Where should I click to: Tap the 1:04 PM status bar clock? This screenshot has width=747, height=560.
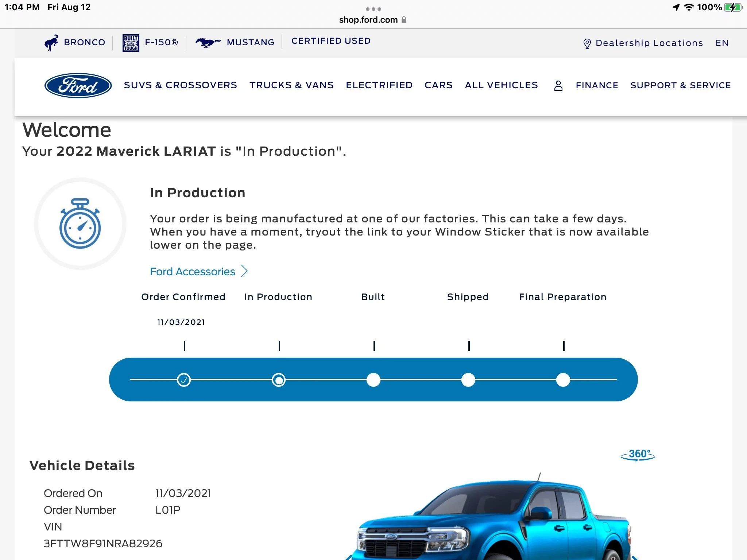[x=22, y=7]
